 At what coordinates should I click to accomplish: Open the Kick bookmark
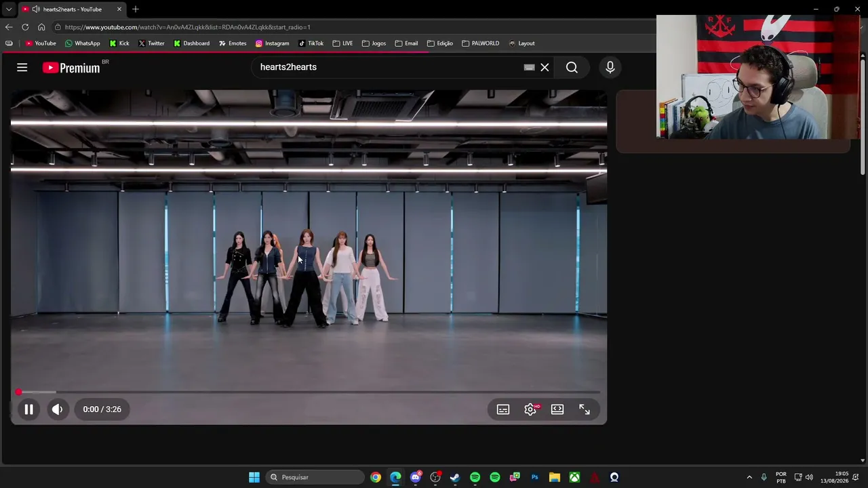[x=119, y=43]
